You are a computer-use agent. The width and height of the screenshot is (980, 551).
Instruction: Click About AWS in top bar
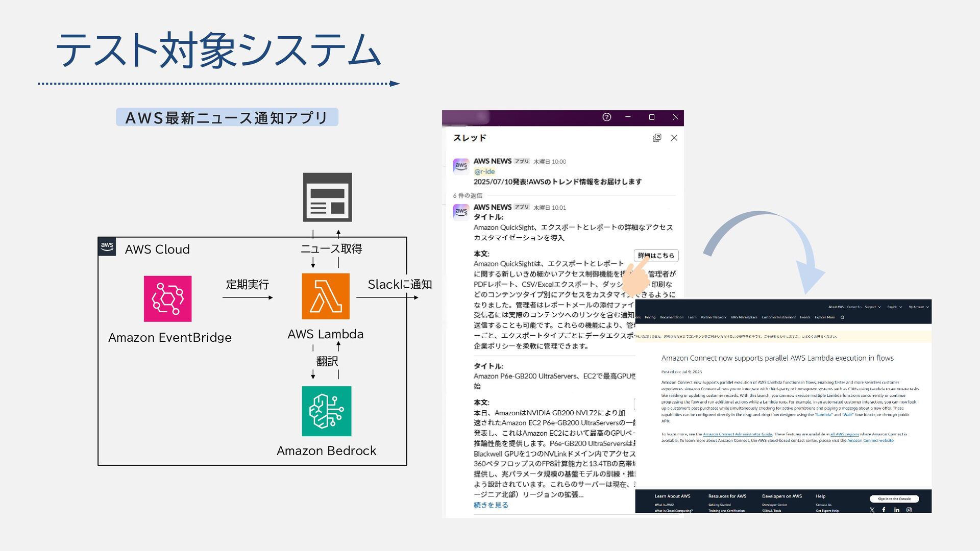click(x=836, y=307)
